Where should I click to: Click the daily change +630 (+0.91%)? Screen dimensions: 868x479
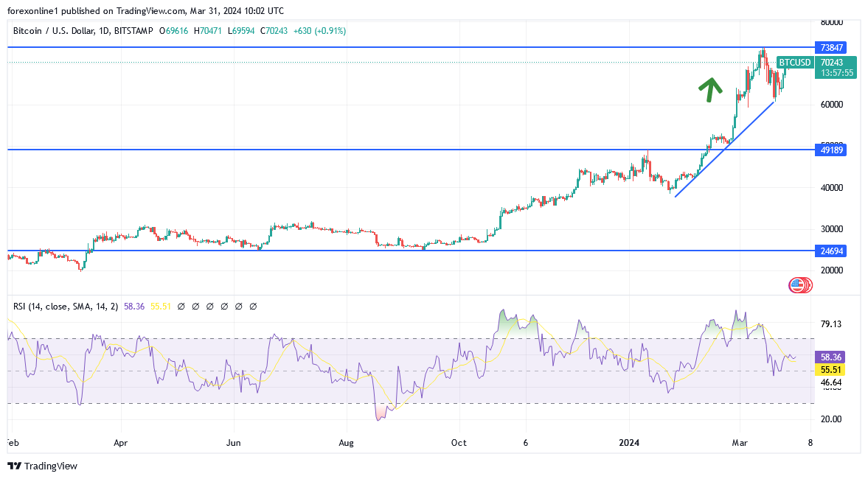pos(320,31)
